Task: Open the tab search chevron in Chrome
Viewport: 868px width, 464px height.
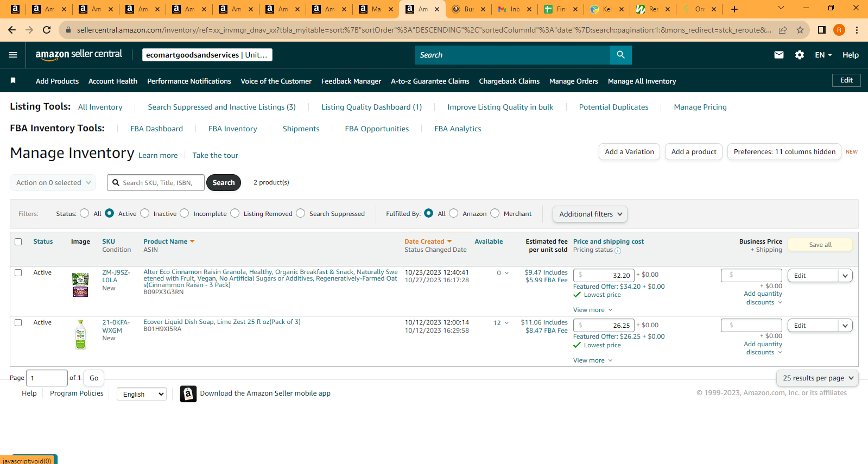Action: pos(781,8)
